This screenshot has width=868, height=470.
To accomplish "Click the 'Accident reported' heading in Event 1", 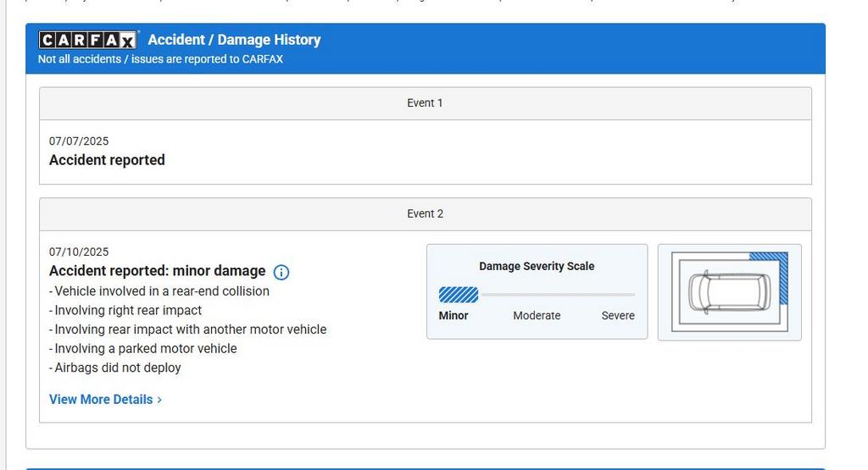I will click(x=107, y=160).
